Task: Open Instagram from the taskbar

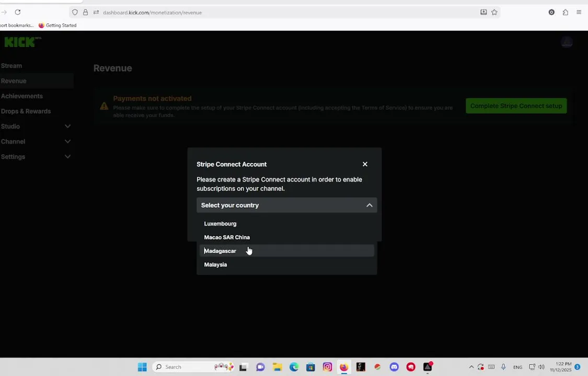Action: tap(327, 367)
